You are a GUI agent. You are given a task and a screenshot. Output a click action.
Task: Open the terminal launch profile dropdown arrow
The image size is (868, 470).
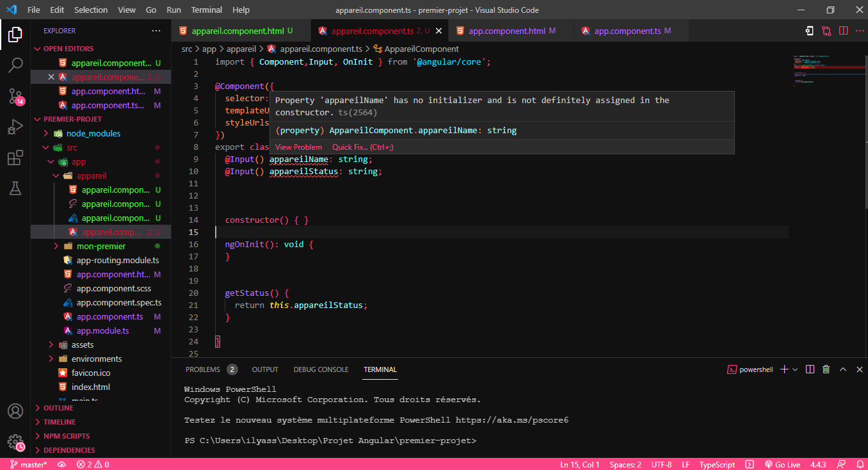[x=795, y=369]
